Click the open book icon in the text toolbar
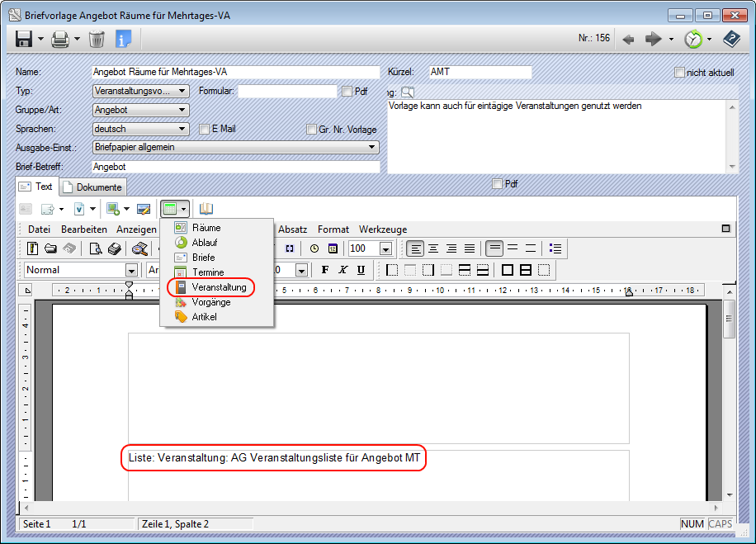The width and height of the screenshot is (756, 544). pos(206,209)
